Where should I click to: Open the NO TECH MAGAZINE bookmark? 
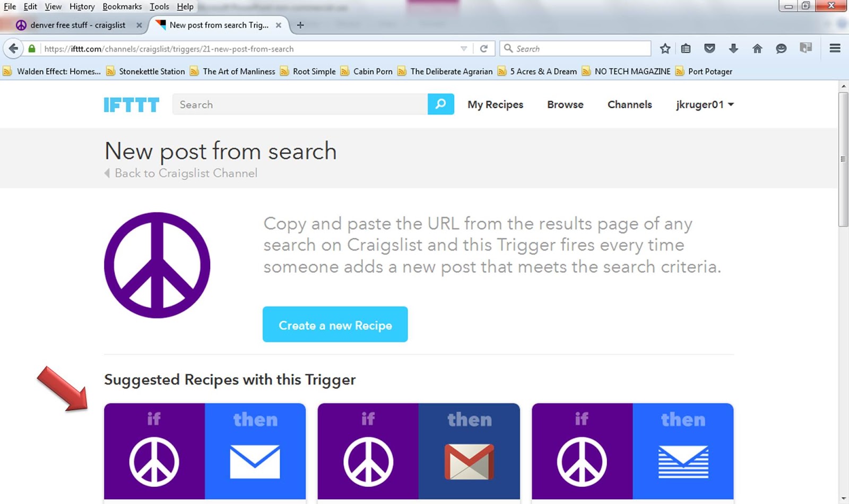[x=626, y=71]
